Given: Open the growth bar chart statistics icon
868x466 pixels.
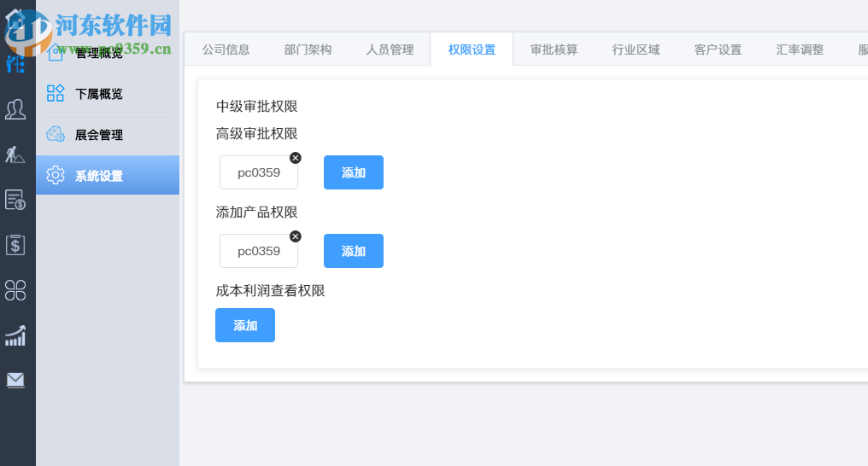Looking at the screenshot, I should pos(15,335).
